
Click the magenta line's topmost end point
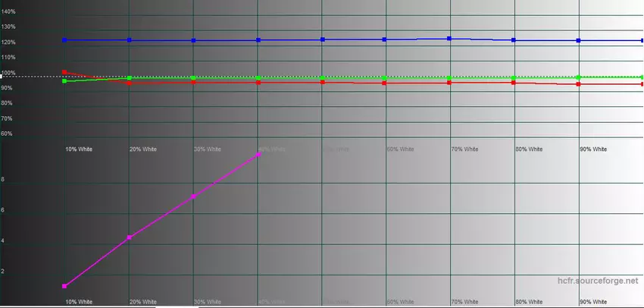[x=259, y=154]
